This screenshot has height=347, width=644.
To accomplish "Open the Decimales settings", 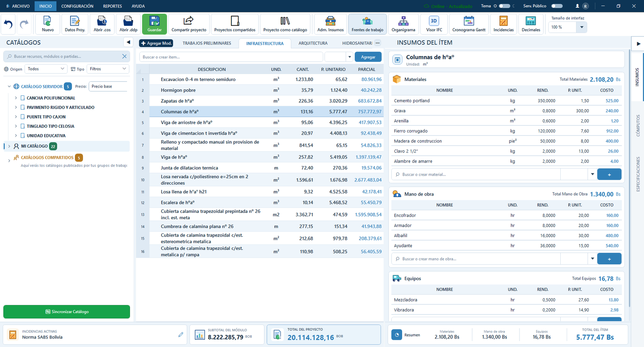I will tap(531, 24).
